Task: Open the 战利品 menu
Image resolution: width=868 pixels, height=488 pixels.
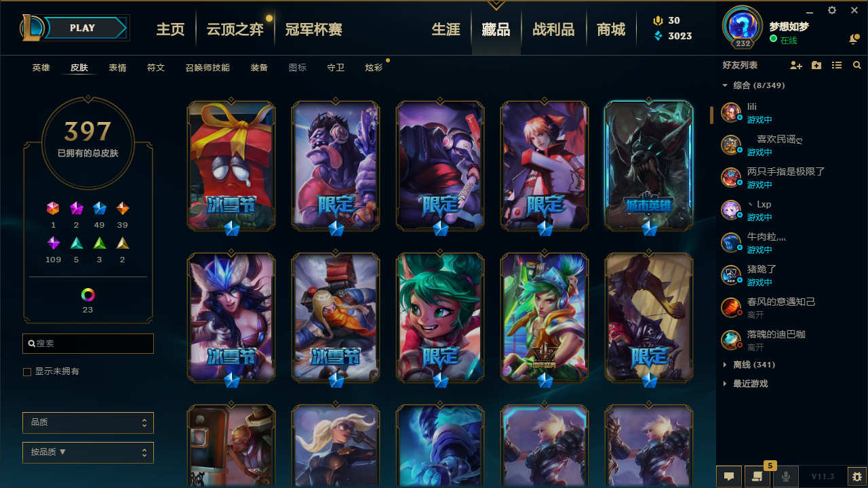Action: [553, 30]
